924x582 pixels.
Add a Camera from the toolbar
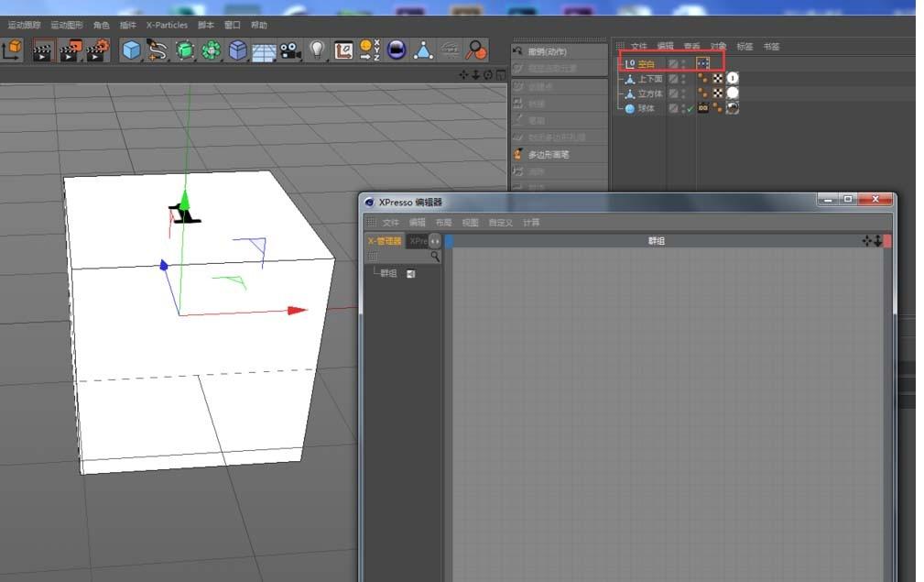289,51
